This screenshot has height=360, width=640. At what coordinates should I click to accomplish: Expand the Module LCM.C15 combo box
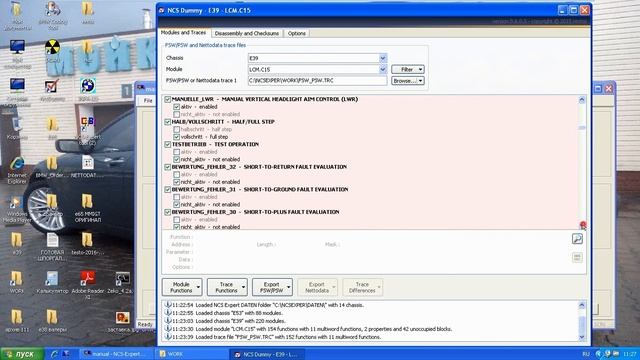tap(382, 69)
